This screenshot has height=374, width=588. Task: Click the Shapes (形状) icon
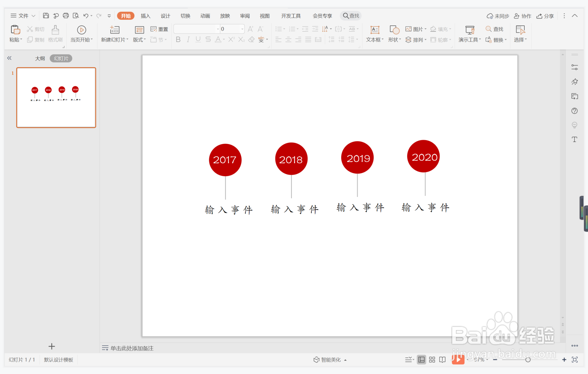pos(394,30)
